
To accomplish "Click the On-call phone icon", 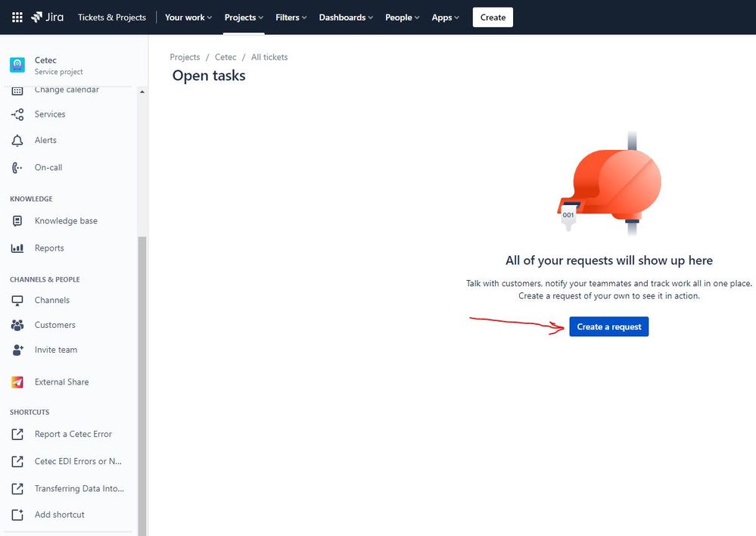I will 17,168.
